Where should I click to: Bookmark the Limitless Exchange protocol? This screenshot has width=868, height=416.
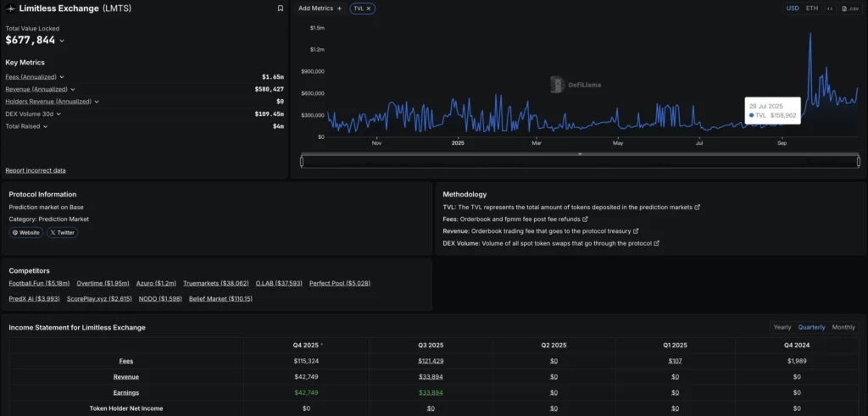[281, 8]
